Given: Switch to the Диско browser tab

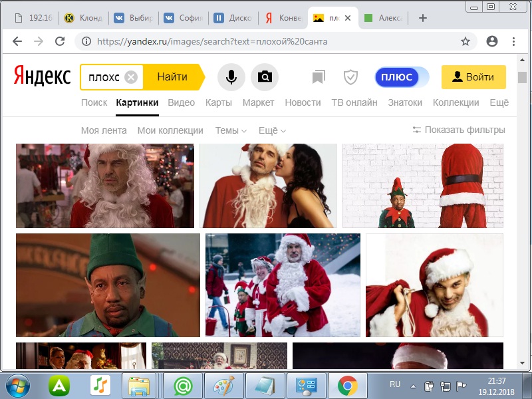Looking at the screenshot, I should tap(234, 18).
